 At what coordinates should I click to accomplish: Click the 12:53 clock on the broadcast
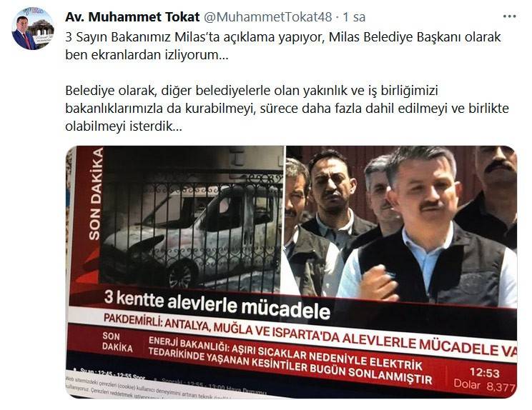point(484,373)
